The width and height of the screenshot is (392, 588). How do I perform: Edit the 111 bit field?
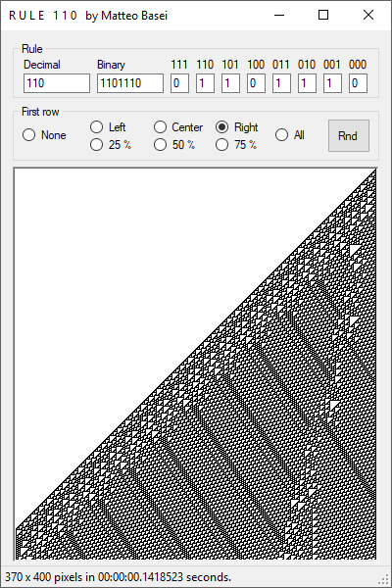coord(179,83)
